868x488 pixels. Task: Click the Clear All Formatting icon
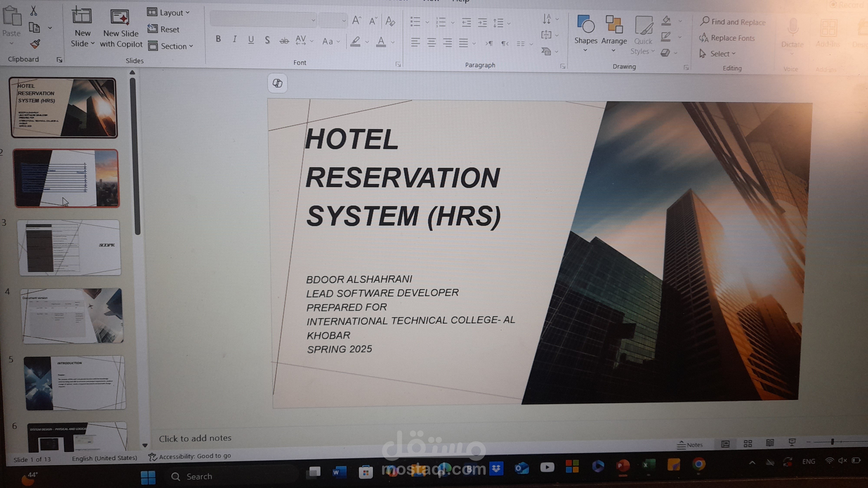390,21
